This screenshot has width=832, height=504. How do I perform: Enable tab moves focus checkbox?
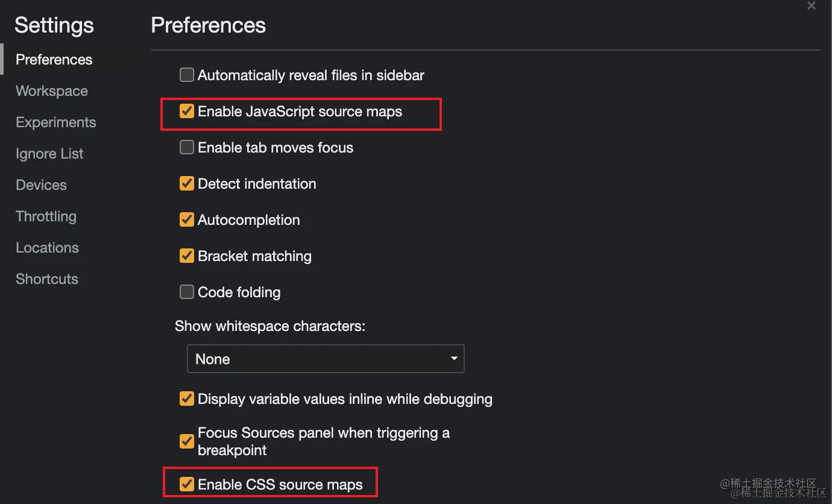tap(187, 148)
